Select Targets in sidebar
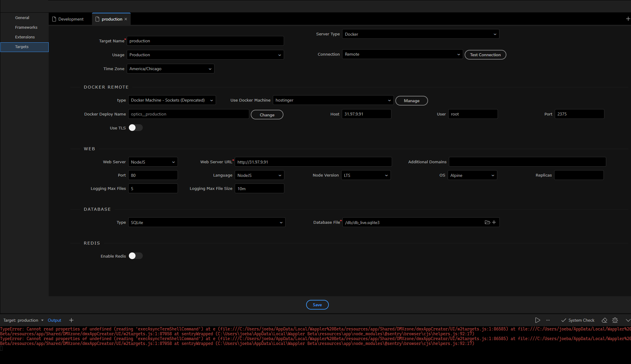The width and height of the screenshot is (631, 364). pyautogui.click(x=24, y=47)
